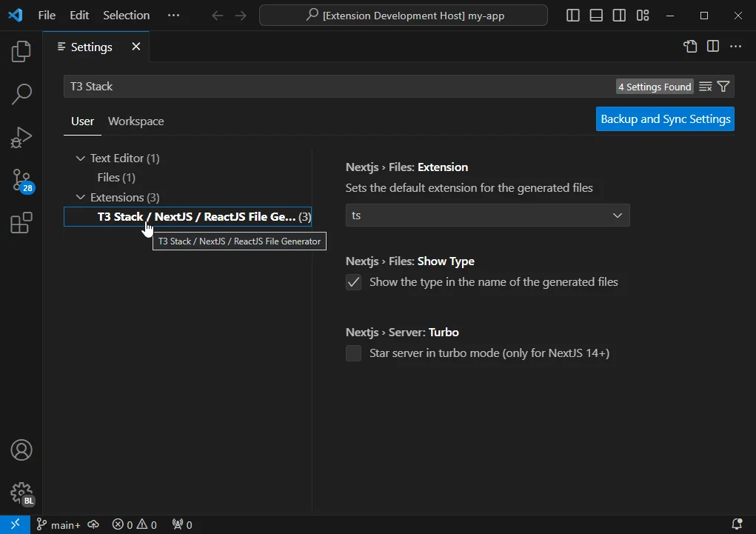Open Settings as JSON via editor icon
Viewport: 756px width, 534px height.
click(689, 46)
